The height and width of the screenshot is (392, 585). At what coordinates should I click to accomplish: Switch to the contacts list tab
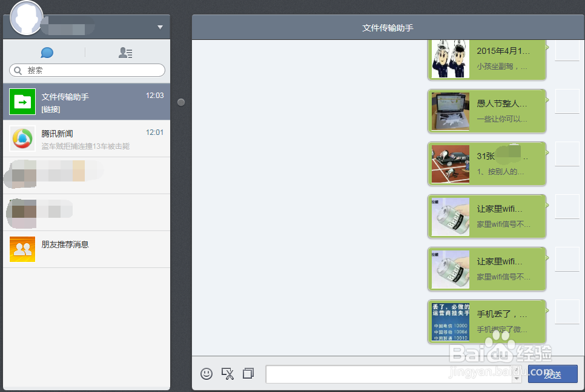[125, 53]
